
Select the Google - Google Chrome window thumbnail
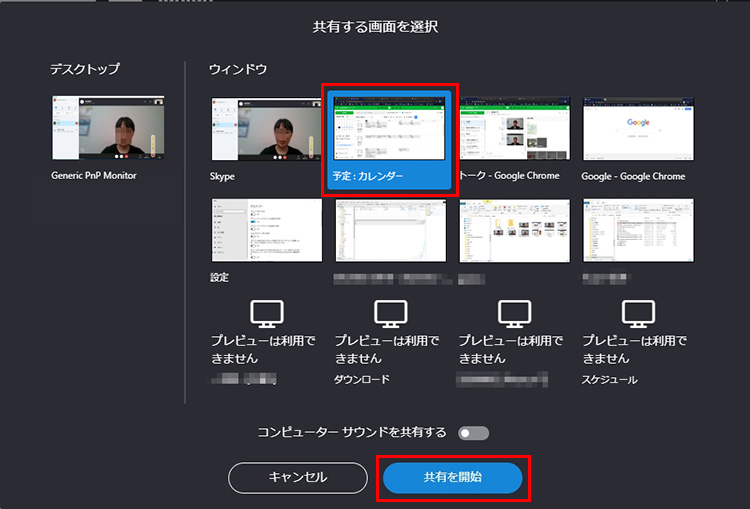click(638, 129)
